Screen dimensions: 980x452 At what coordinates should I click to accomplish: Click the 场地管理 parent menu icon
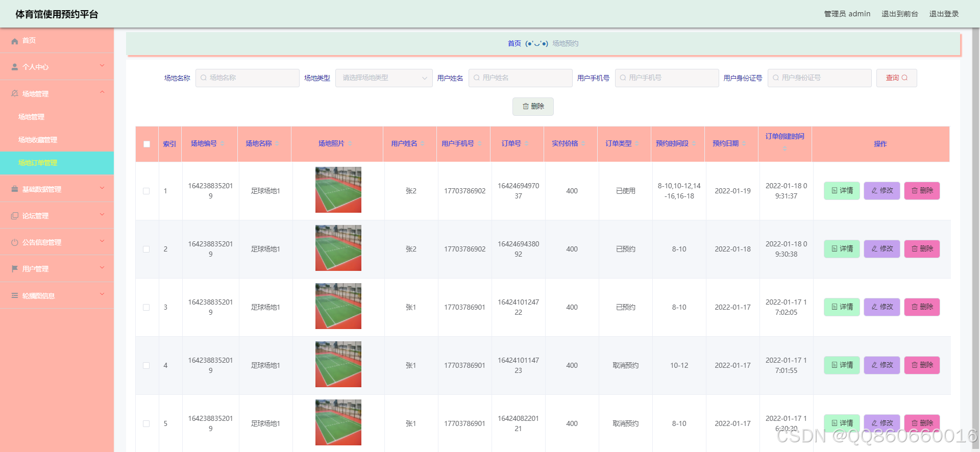(15, 93)
